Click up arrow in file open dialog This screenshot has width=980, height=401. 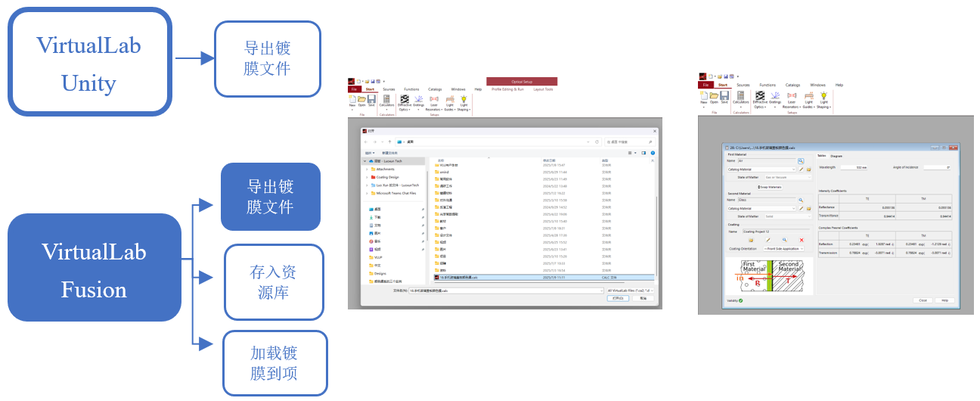click(389, 141)
